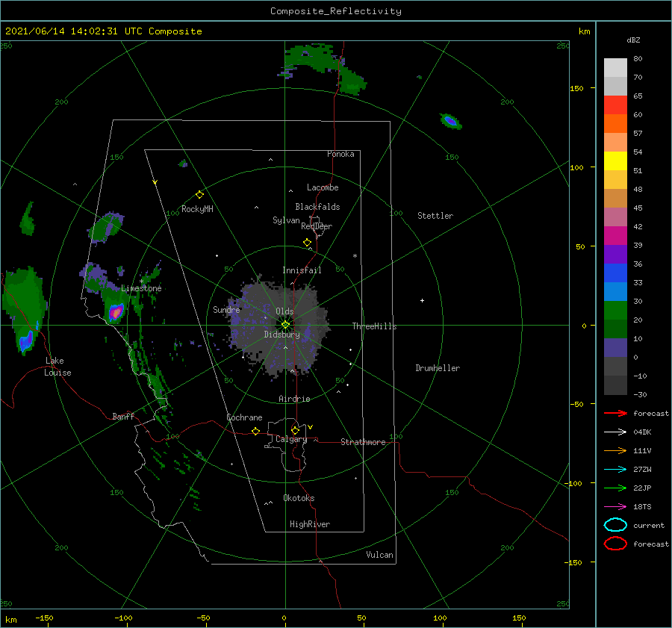Screen dimensions: 672x628
Task: Click the 18TS legend label
Action: (642, 507)
